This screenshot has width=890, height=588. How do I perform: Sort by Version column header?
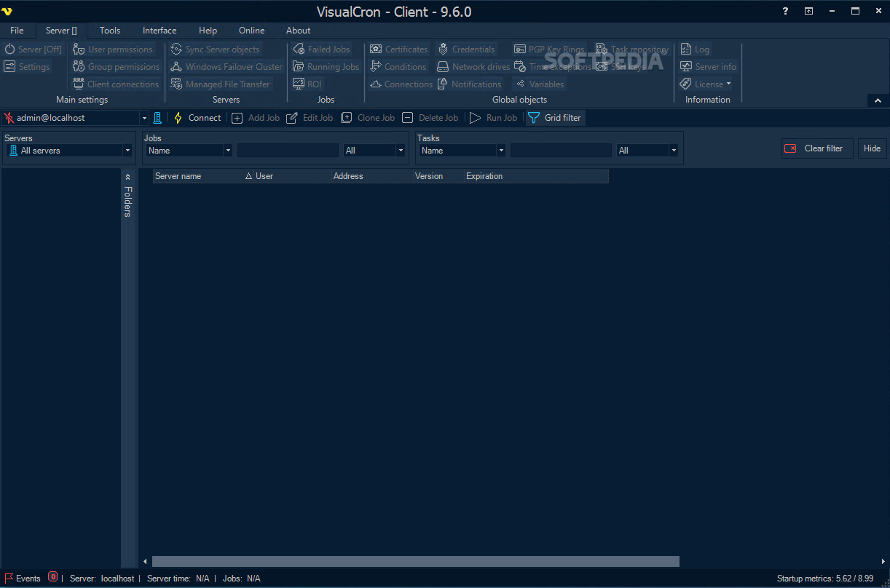[x=438, y=176]
